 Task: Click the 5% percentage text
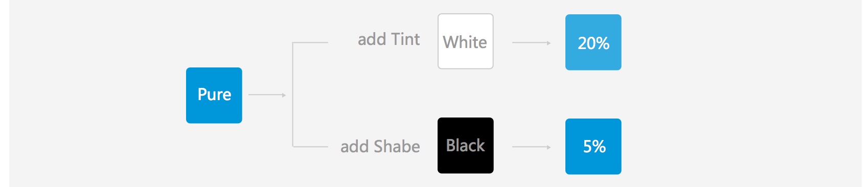(594, 147)
